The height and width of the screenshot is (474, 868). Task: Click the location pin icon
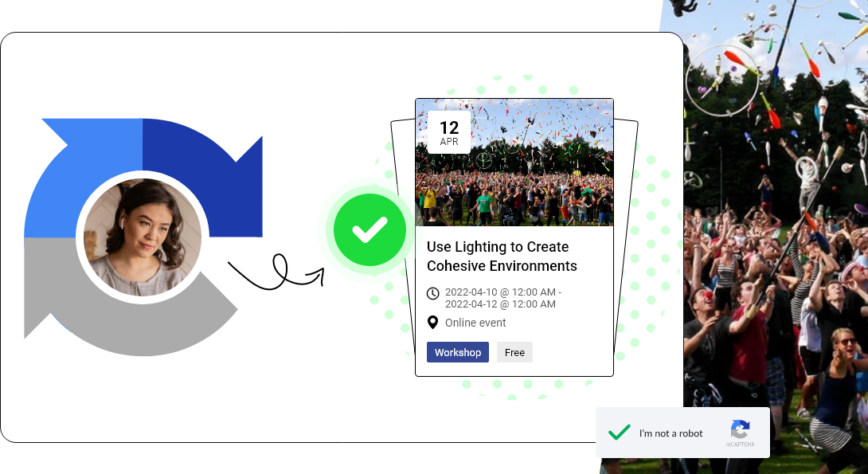point(433,323)
